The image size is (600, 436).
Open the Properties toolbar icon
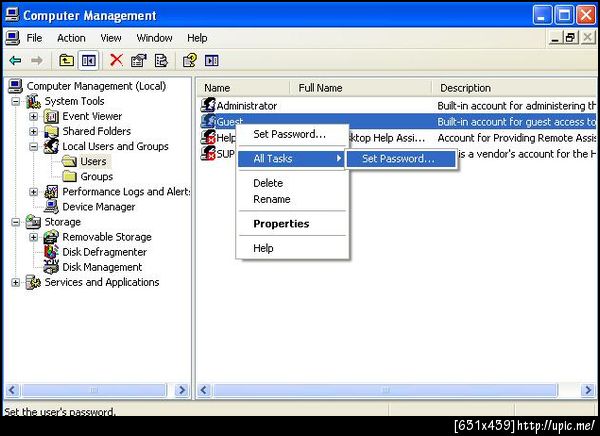pyautogui.click(x=139, y=60)
